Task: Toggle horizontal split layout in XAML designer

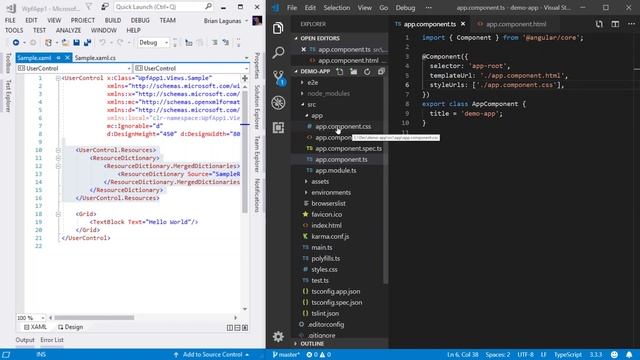Action: [237, 327]
